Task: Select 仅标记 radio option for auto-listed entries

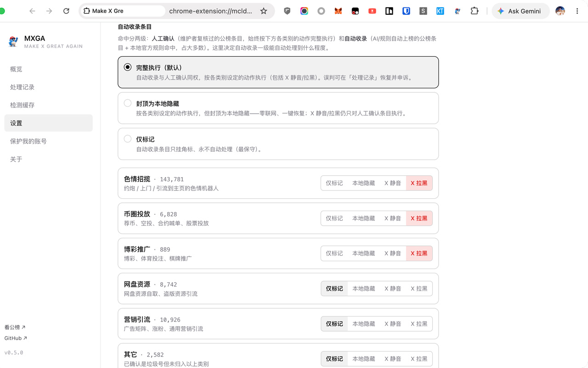Action: tap(128, 138)
